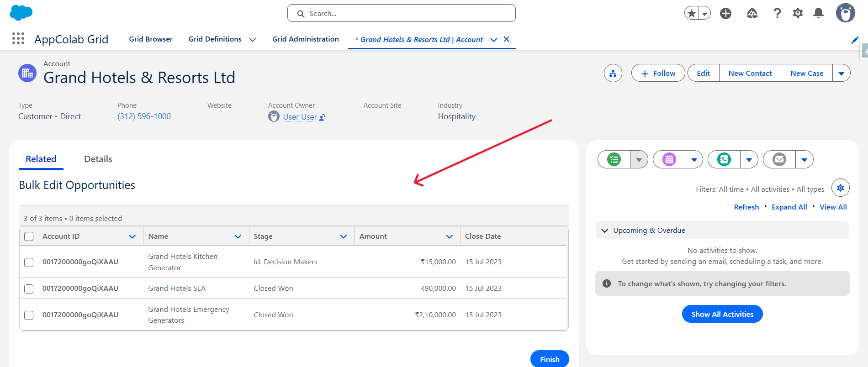
Task: Change account owner icon next to User User
Action: click(x=322, y=117)
